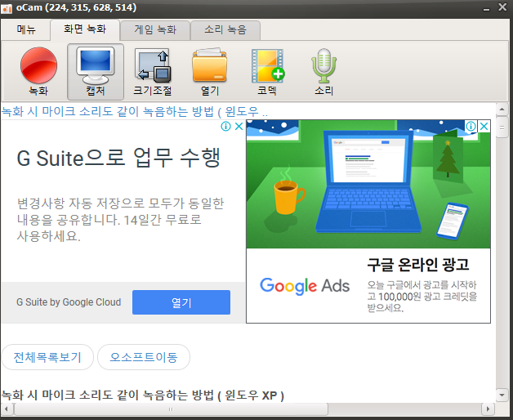Click the 변경사항 자동 저장 ad description

tap(120, 220)
